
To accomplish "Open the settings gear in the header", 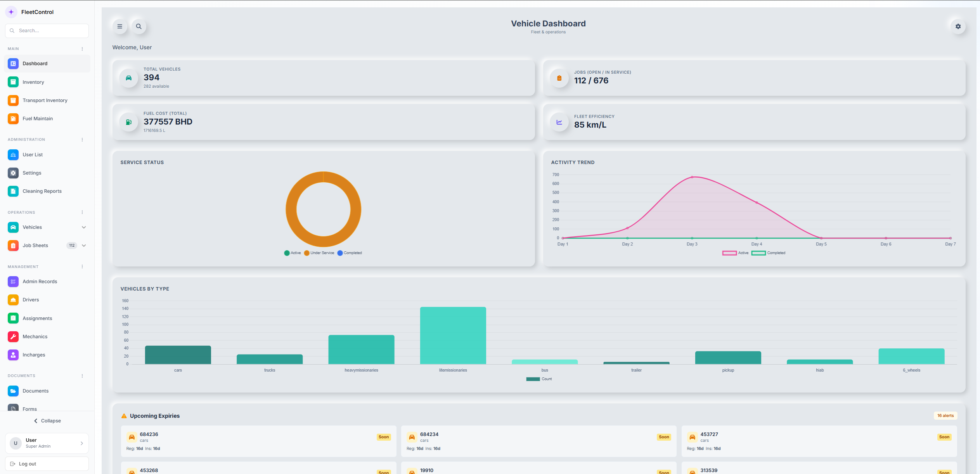I will (x=958, y=26).
